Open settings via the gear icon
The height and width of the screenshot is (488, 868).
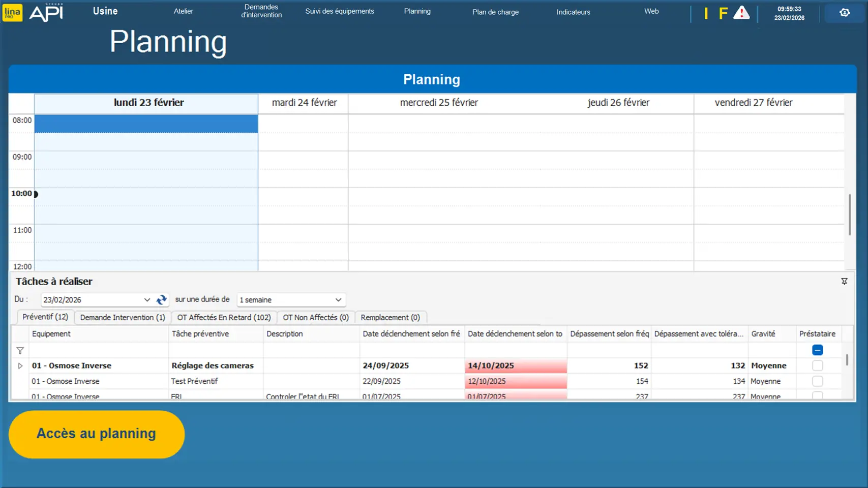844,13
